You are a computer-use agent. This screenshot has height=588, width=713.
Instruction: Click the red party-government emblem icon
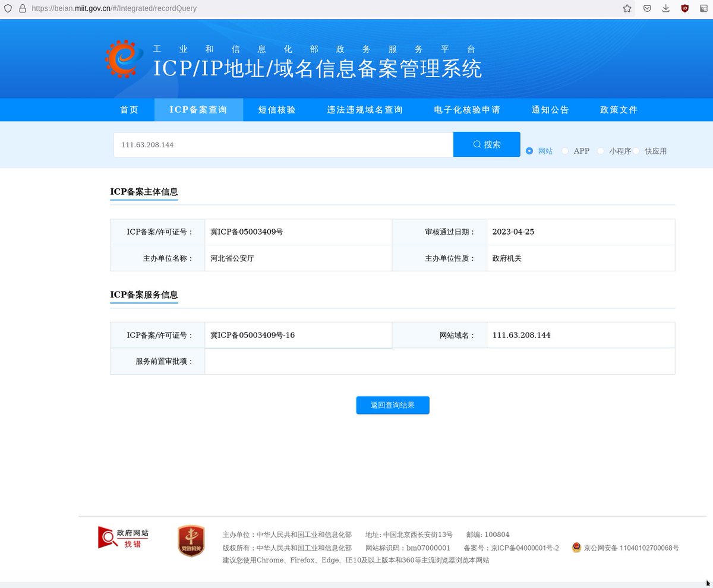[x=191, y=540]
